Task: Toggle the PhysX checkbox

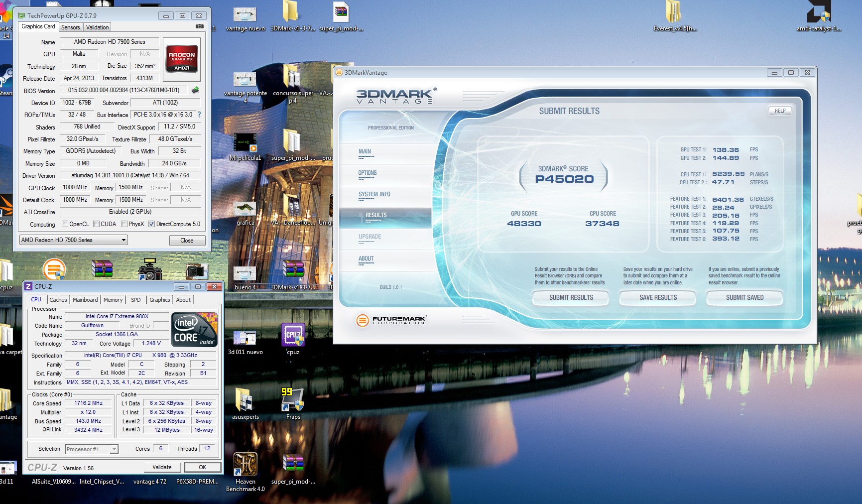Action: (x=124, y=224)
